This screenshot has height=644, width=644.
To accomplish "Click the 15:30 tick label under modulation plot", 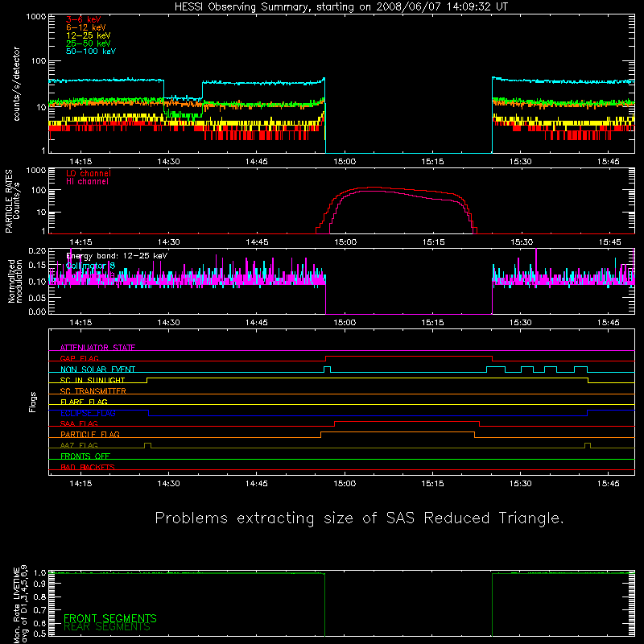I will (x=521, y=323).
